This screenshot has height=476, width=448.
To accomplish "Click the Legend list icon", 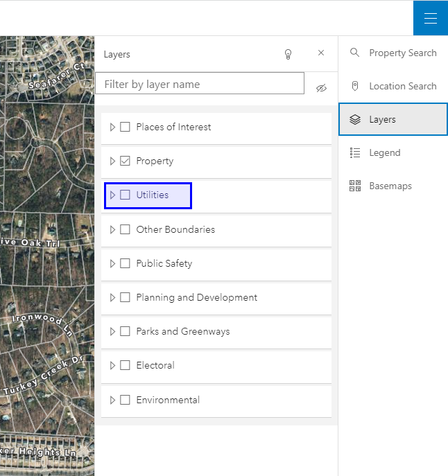I will (x=354, y=152).
